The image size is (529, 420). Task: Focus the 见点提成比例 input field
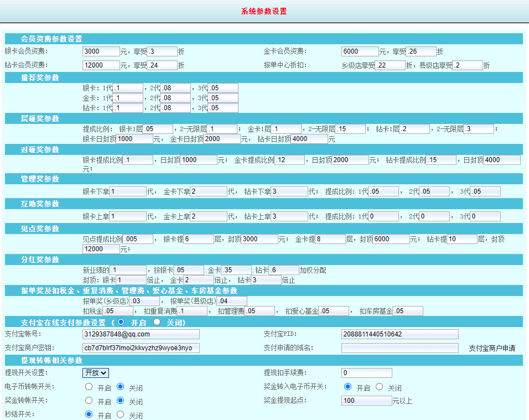tap(138, 239)
